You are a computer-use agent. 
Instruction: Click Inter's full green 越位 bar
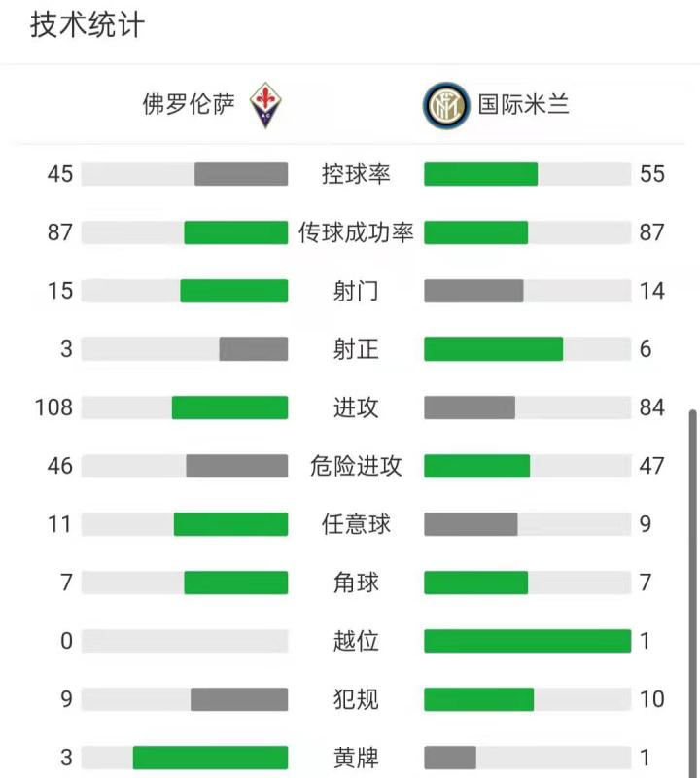(528, 641)
